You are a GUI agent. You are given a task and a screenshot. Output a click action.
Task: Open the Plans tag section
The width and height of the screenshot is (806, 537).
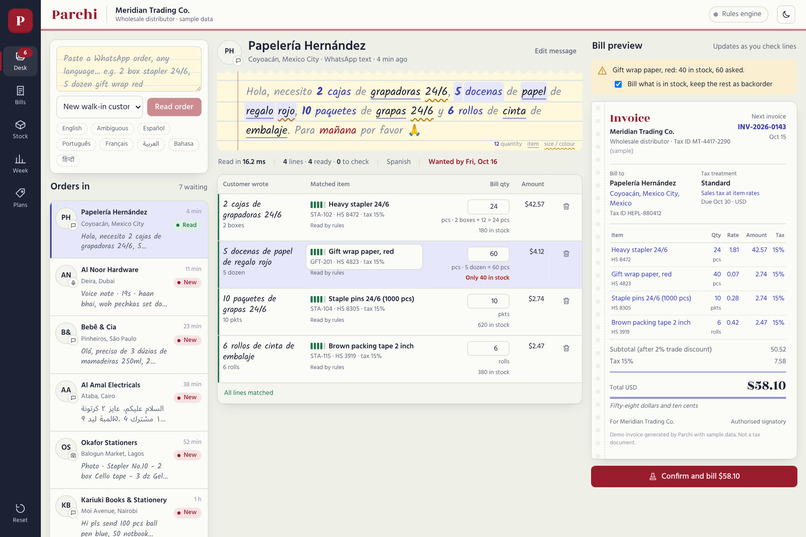pos(20,197)
